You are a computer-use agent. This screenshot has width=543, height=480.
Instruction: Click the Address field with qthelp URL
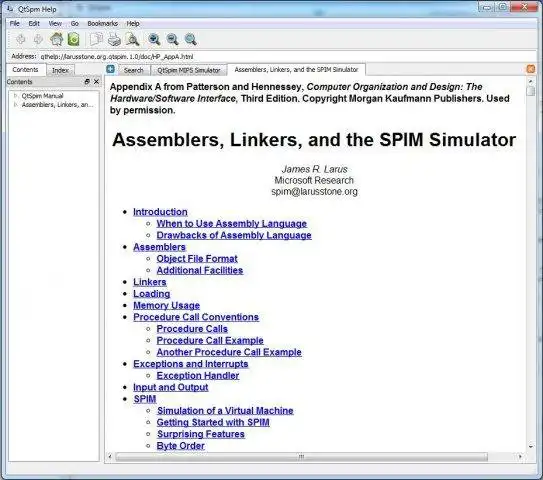click(x=287, y=56)
